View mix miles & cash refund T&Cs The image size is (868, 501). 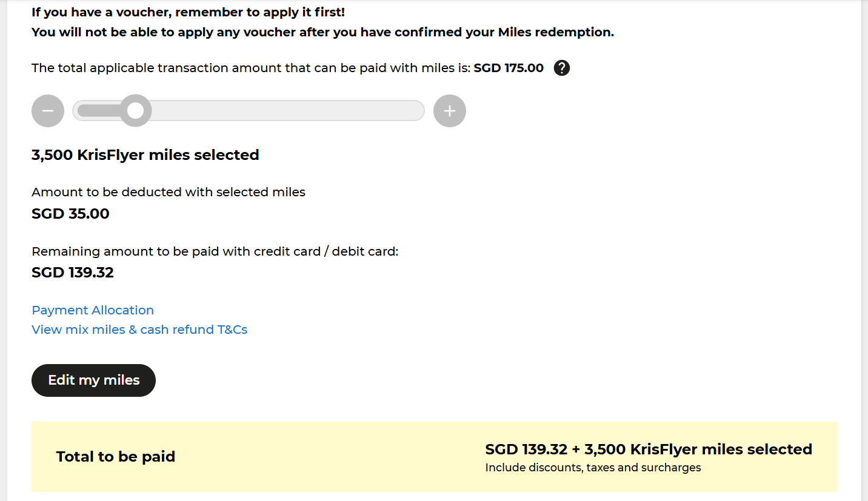pyautogui.click(x=139, y=329)
